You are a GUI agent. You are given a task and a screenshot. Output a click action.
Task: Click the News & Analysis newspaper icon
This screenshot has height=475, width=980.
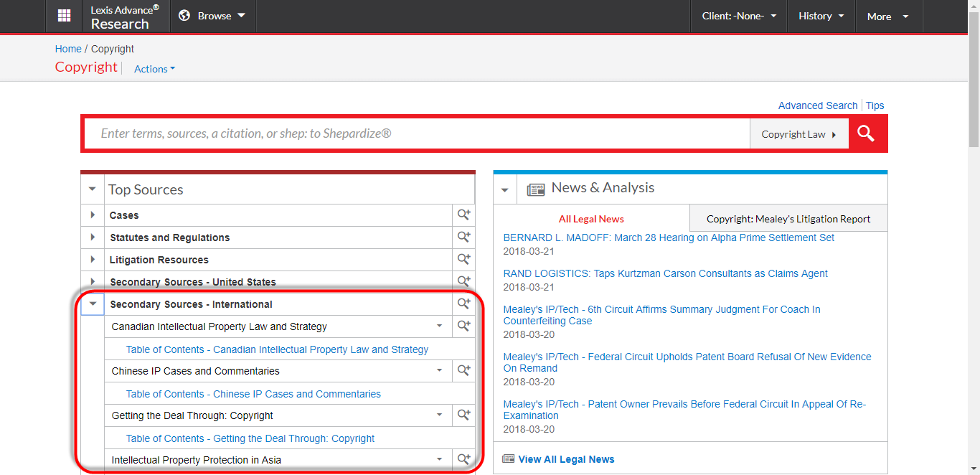click(x=536, y=189)
